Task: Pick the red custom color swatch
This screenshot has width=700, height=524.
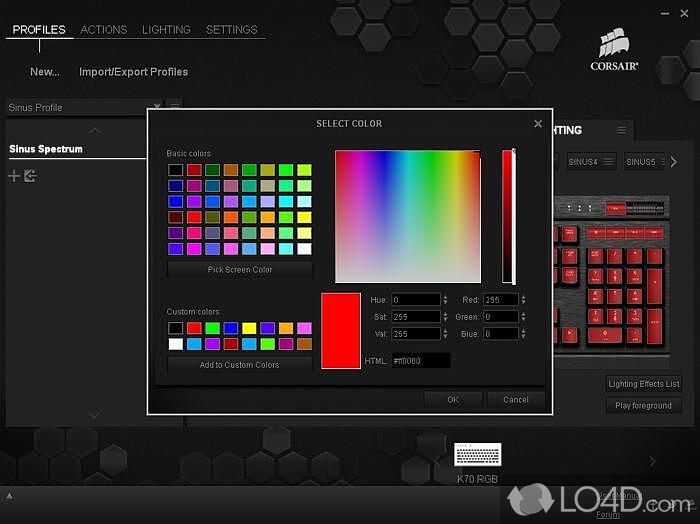Action: pos(194,328)
